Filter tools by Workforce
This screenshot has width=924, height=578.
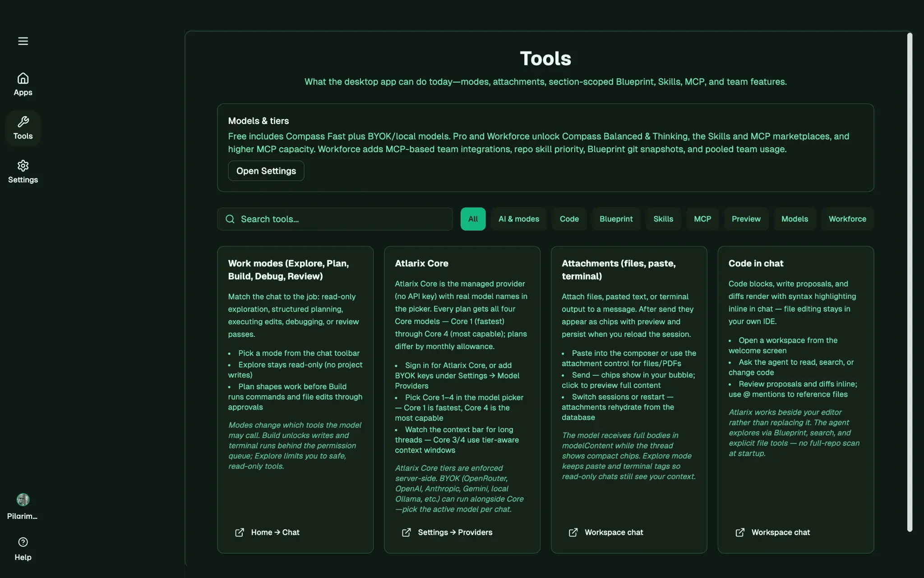[847, 219]
